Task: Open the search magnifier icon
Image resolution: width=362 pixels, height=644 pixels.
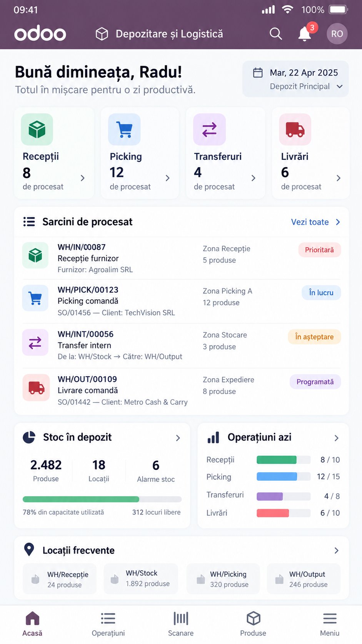Action: (275, 34)
